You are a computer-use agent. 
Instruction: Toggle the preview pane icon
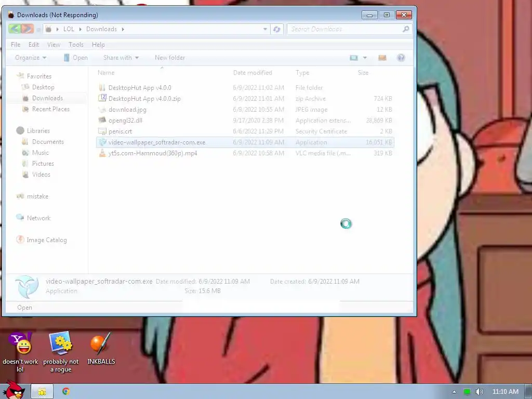pyautogui.click(x=382, y=58)
